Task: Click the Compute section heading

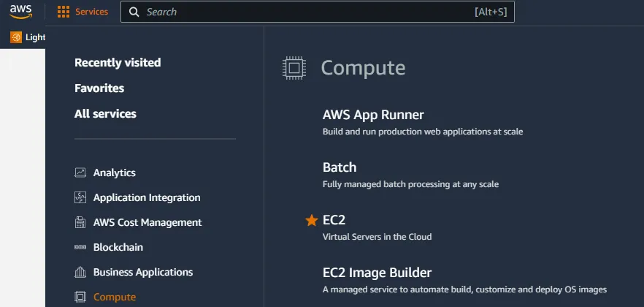Action: tap(363, 68)
